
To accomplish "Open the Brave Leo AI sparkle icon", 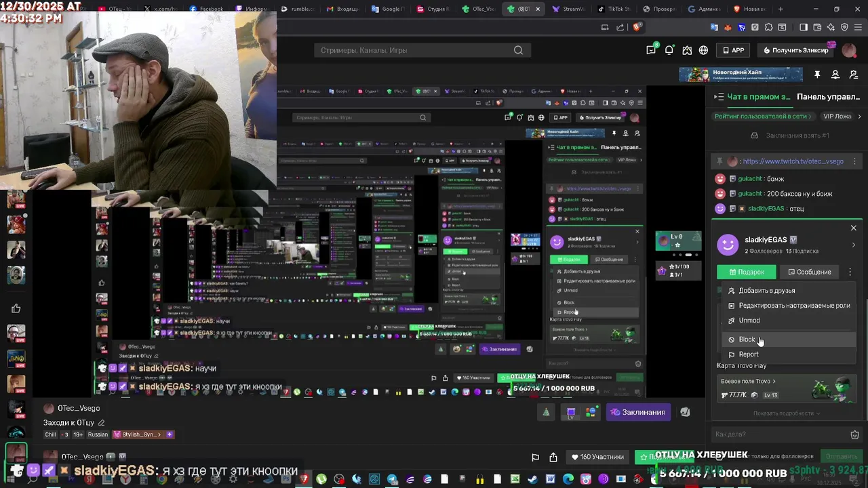I will (831, 27).
